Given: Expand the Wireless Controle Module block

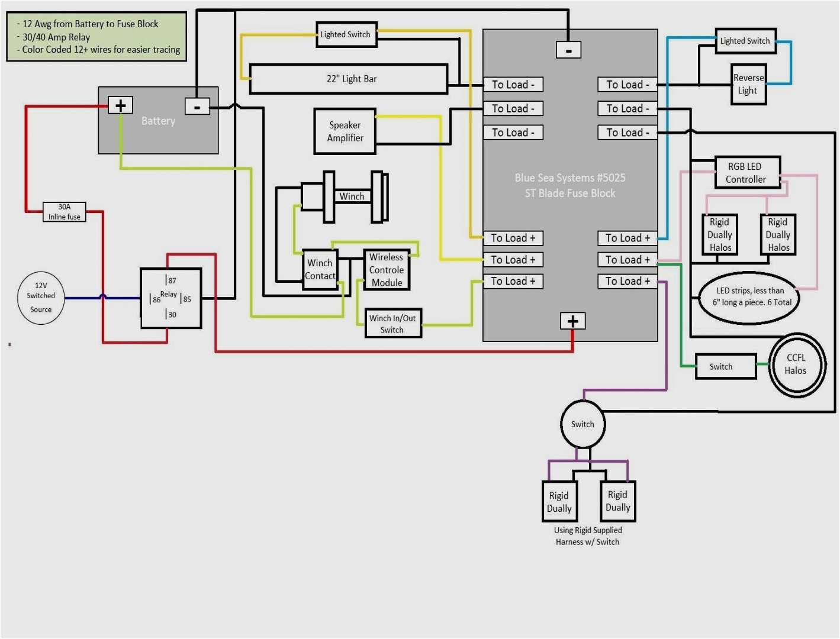Looking at the screenshot, I should [x=386, y=269].
